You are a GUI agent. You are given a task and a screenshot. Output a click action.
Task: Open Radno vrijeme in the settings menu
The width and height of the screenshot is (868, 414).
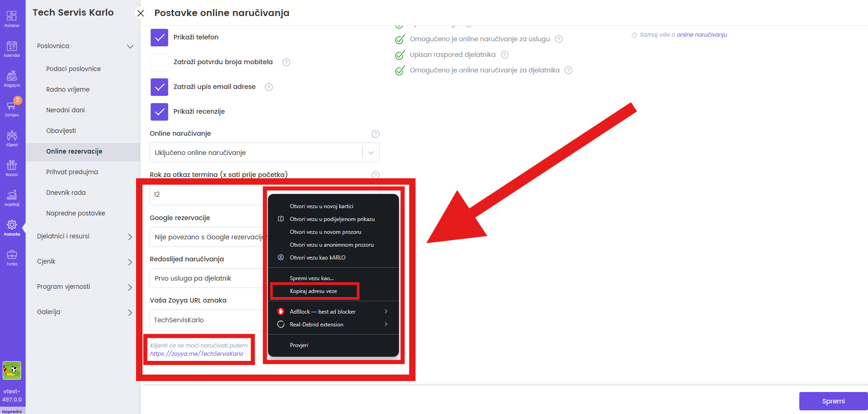tap(68, 89)
